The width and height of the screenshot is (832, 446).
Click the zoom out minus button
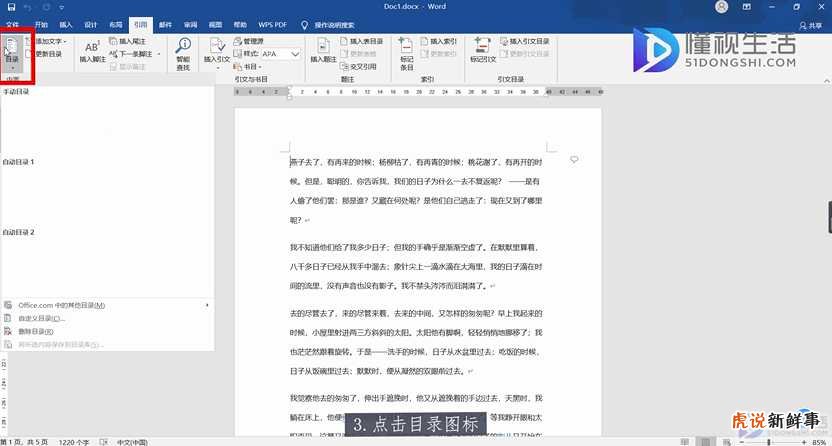click(x=742, y=442)
